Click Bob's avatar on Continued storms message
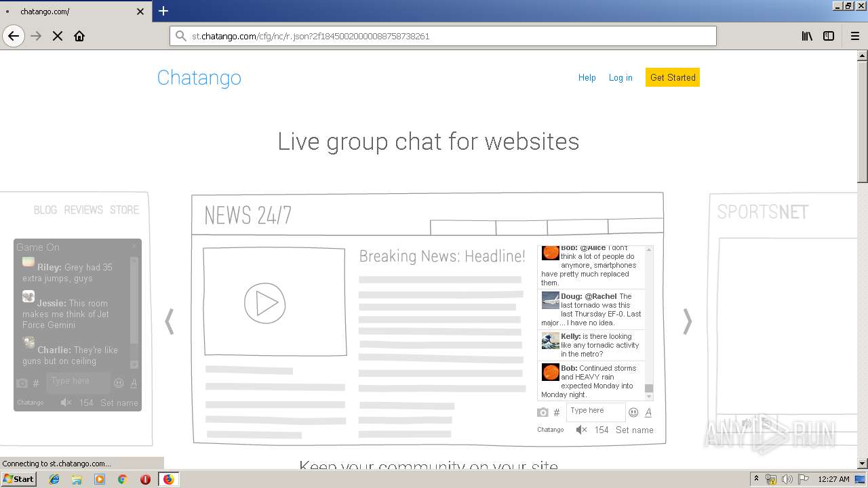The height and width of the screenshot is (488, 868). pyautogui.click(x=551, y=372)
